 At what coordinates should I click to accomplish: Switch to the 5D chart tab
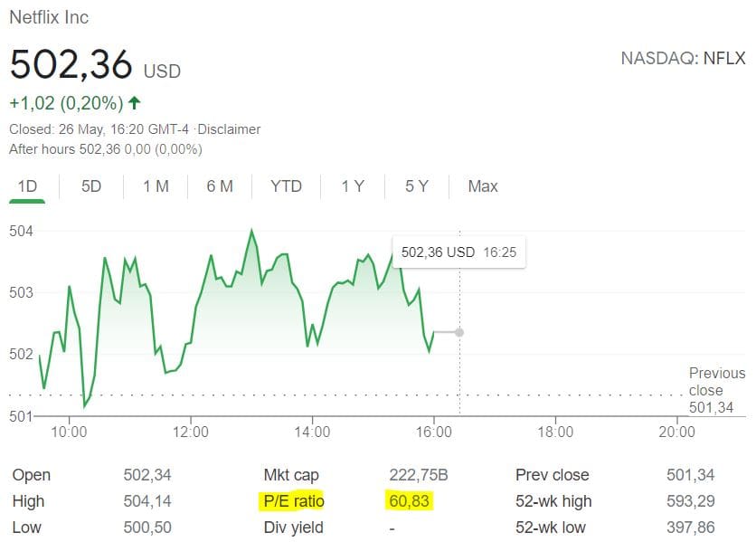[x=91, y=186]
